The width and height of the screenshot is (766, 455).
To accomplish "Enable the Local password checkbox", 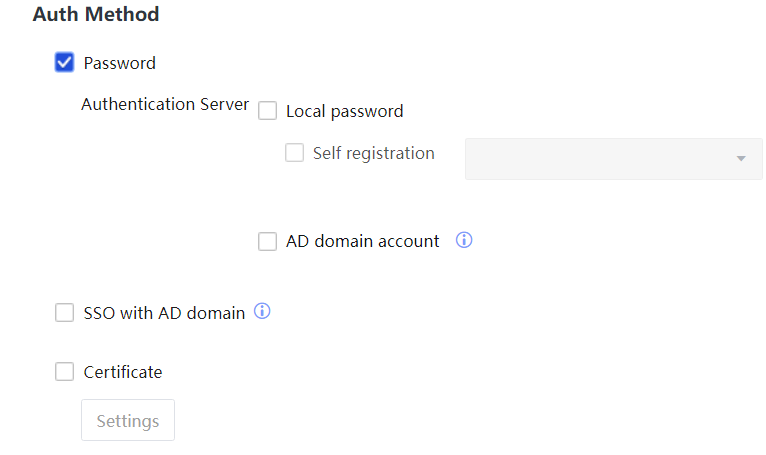I will click(x=267, y=111).
